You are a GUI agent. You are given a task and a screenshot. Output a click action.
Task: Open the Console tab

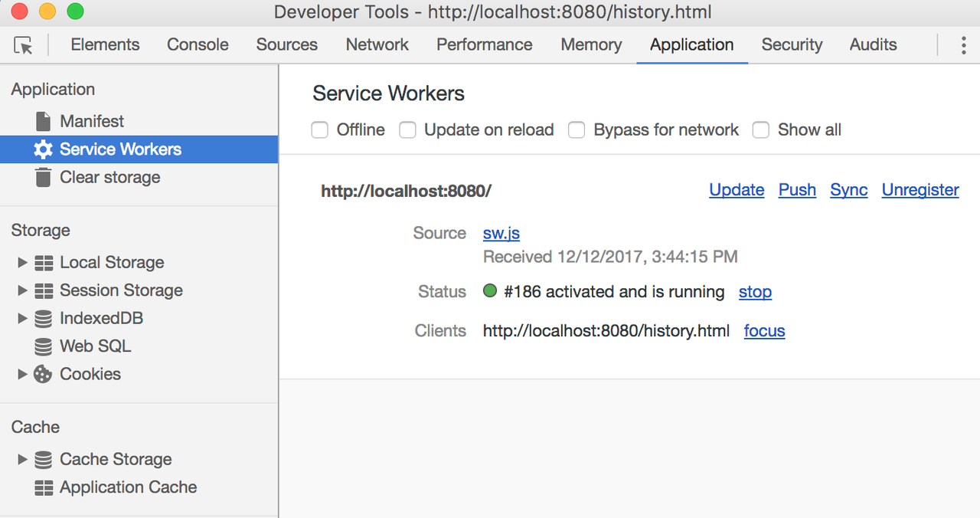(x=198, y=44)
